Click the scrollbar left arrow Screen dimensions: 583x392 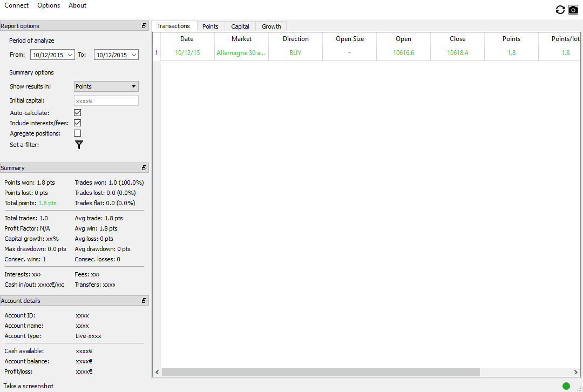click(x=157, y=372)
